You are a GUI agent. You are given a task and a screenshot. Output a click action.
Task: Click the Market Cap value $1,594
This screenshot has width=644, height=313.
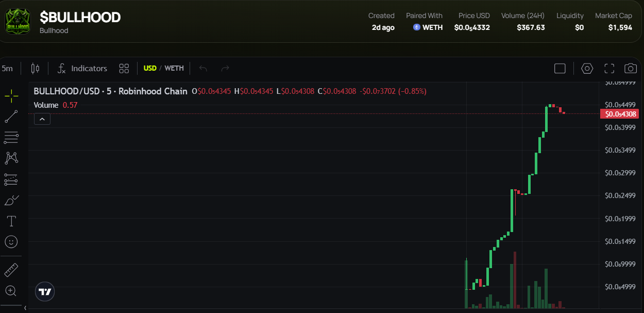tap(620, 27)
